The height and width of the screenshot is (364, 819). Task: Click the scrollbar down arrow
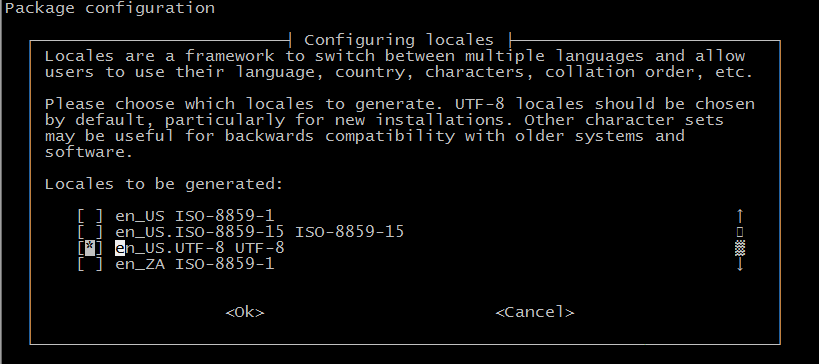740,264
